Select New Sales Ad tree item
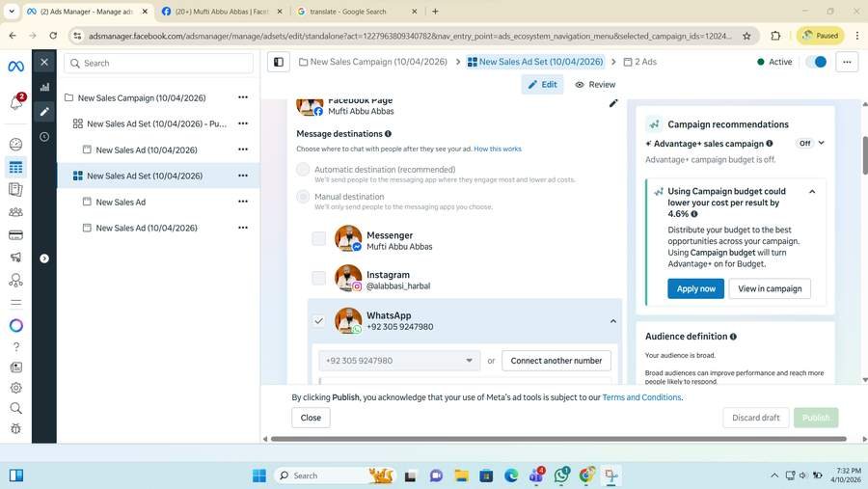The width and height of the screenshot is (868, 489). pos(121,203)
